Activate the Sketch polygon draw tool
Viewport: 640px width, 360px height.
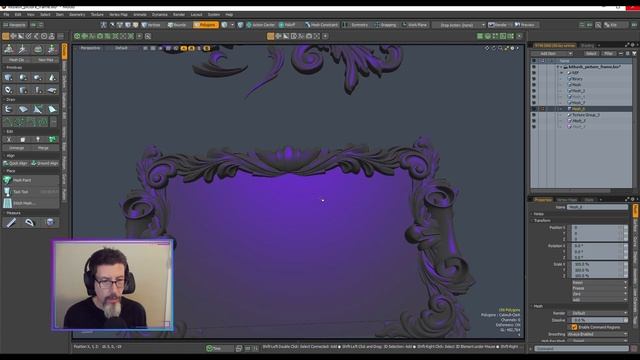[52, 109]
